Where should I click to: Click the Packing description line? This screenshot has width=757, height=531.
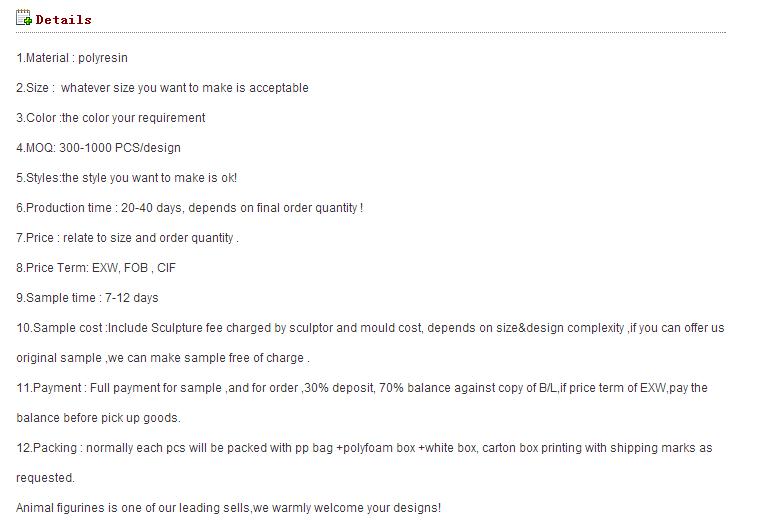click(364, 448)
